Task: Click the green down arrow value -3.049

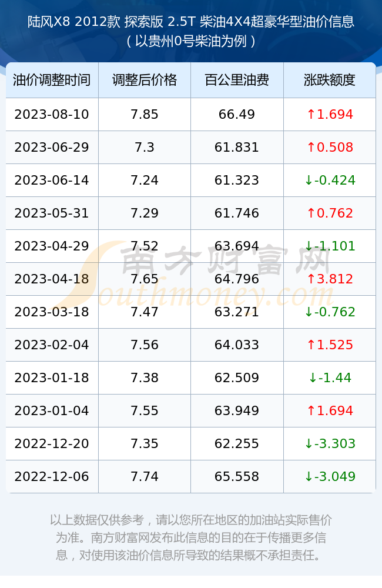Action: (x=330, y=477)
